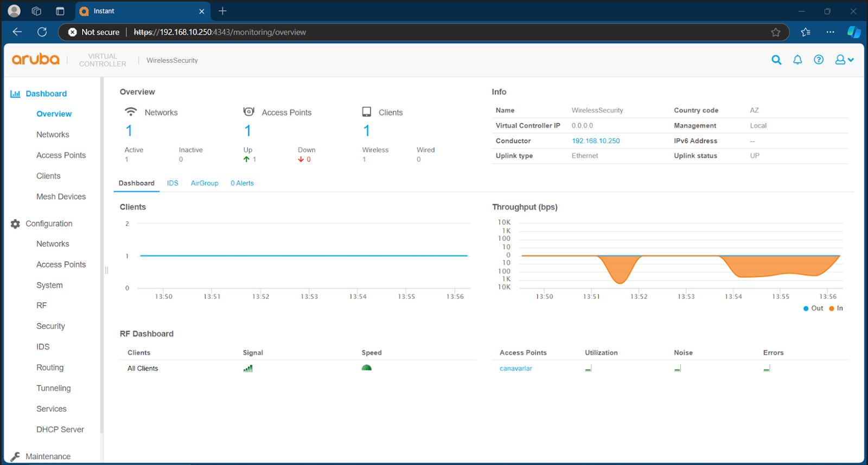Open browser workspaces icon

(37, 11)
